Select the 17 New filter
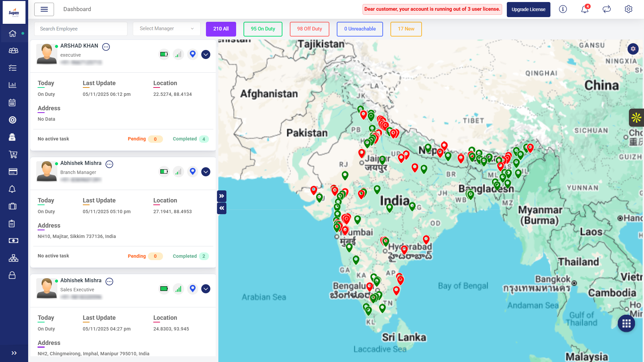644x362 pixels. click(x=406, y=29)
